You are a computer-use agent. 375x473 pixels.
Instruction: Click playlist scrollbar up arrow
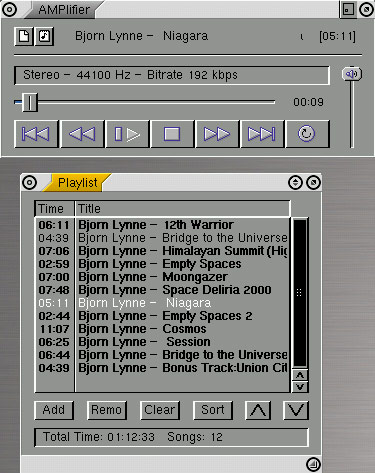[300, 375]
